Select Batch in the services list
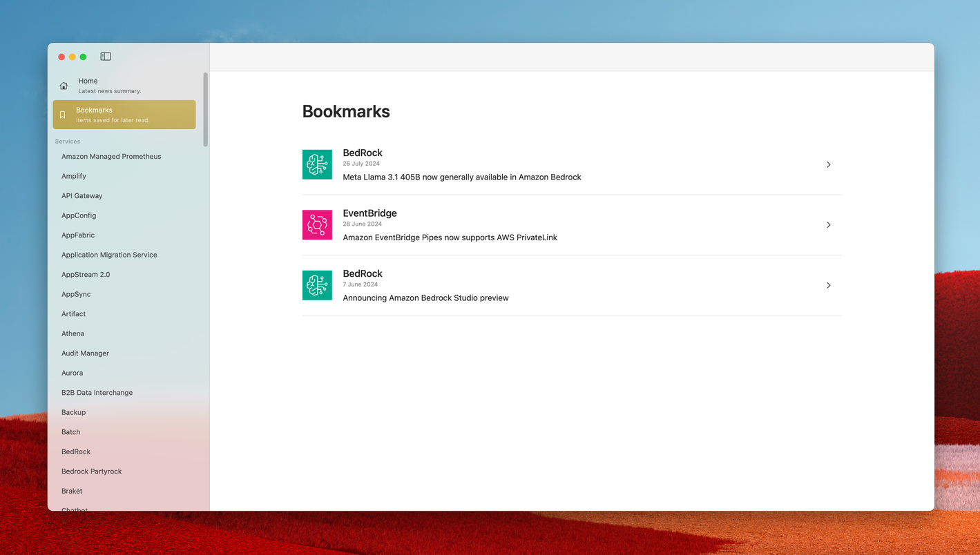Screen dimensions: 980x555 [x=70, y=432]
